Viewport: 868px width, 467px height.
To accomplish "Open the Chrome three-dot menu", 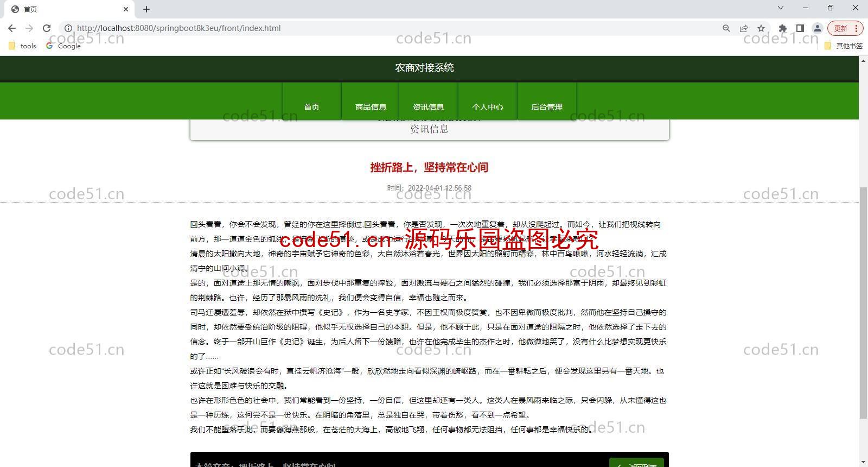I will click(856, 28).
